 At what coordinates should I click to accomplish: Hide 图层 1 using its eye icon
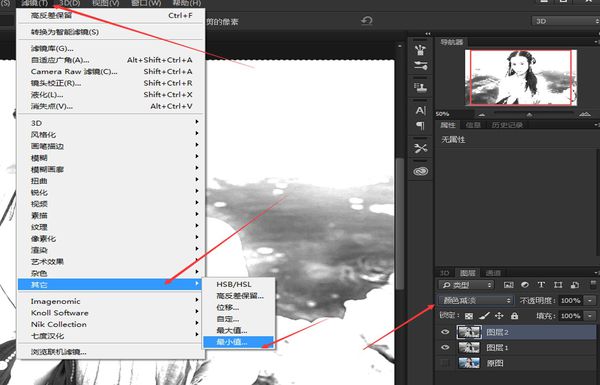[445, 347]
